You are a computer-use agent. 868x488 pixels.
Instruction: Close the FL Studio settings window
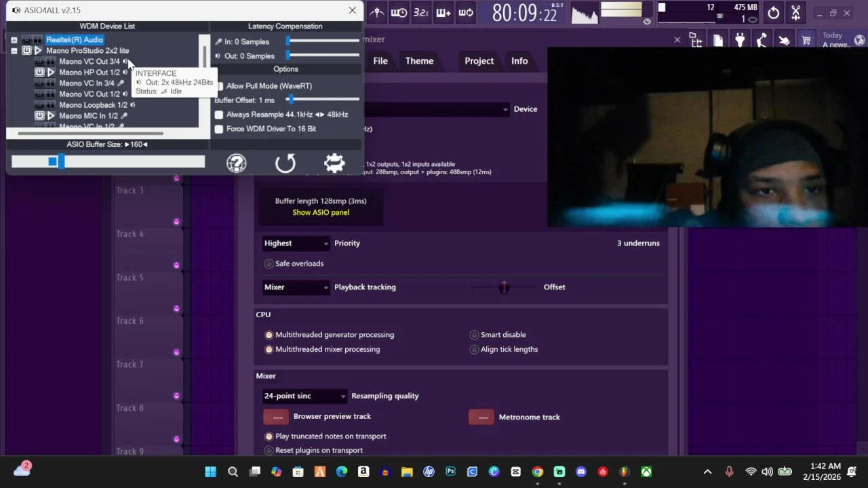tap(677, 40)
